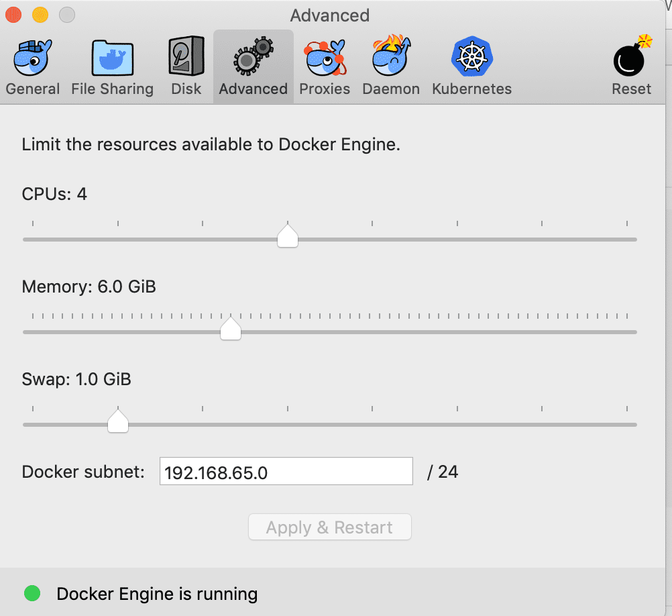The width and height of the screenshot is (672, 616).
Task: Click the "Swap: 1.0 GiB" label
Action: [x=76, y=379]
